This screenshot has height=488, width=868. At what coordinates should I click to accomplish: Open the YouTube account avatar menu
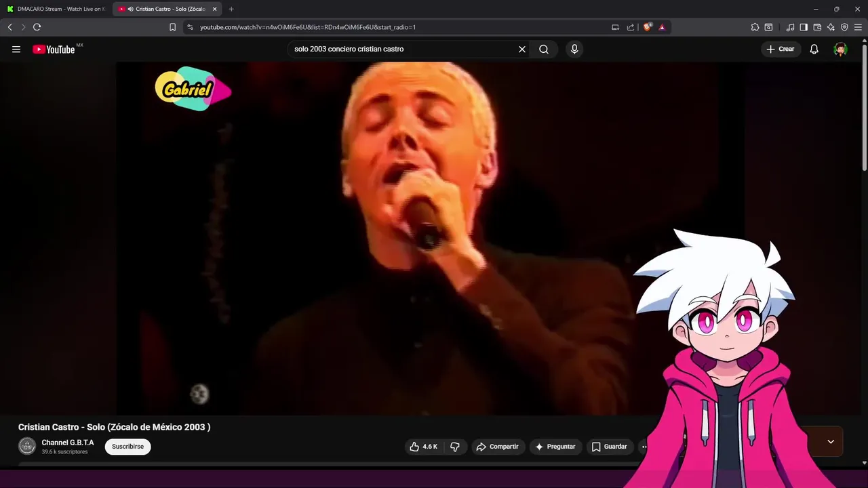pyautogui.click(x=840, y=49)
